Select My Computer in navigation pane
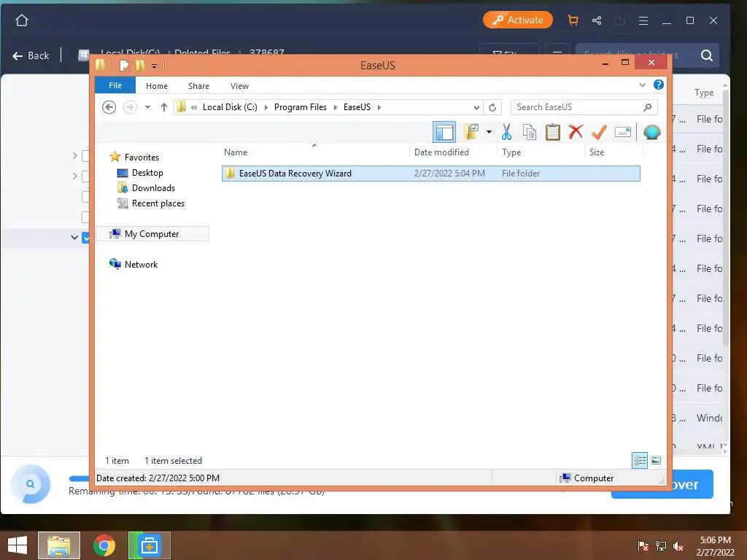 (152, 234)
